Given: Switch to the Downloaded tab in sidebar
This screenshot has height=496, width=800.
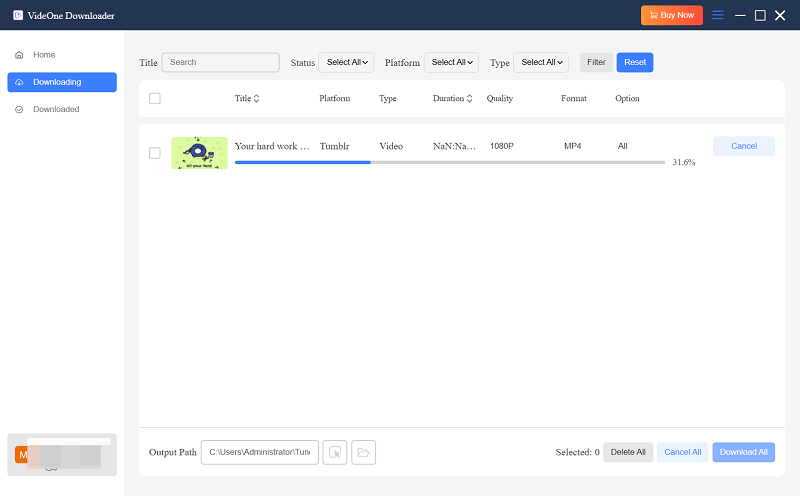Looking at the screenshot, I should 56,109.
